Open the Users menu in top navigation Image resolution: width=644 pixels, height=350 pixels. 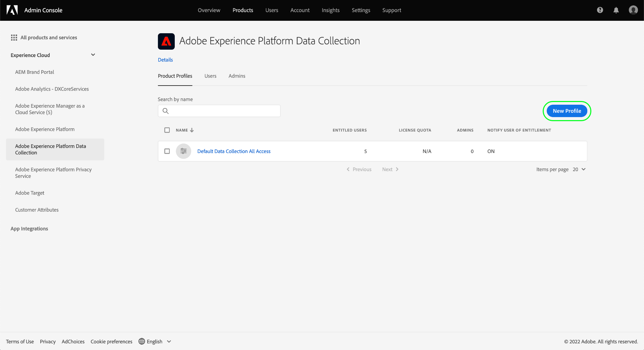pos(272,10)
